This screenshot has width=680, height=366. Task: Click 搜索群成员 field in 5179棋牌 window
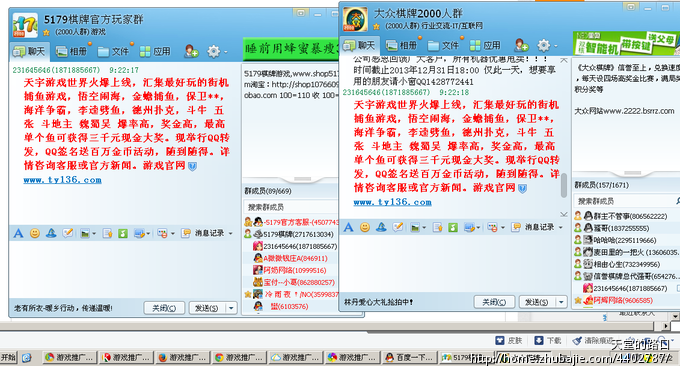pos(291,207)
